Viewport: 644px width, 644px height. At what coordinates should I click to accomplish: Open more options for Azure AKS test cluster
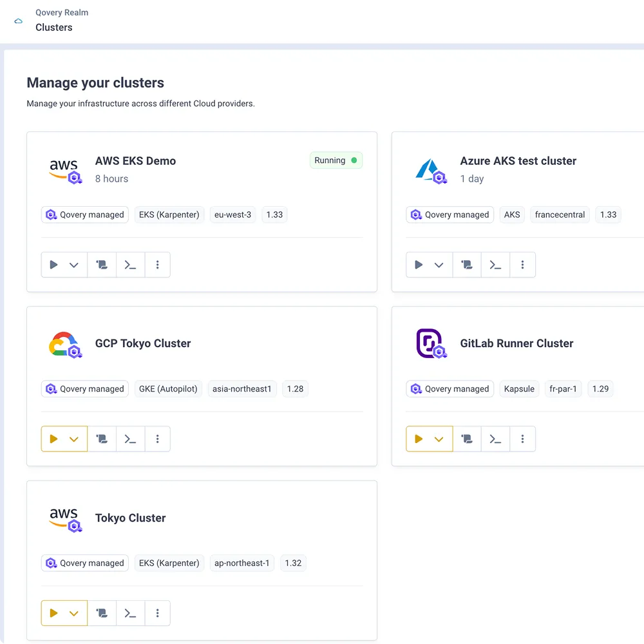522,265
